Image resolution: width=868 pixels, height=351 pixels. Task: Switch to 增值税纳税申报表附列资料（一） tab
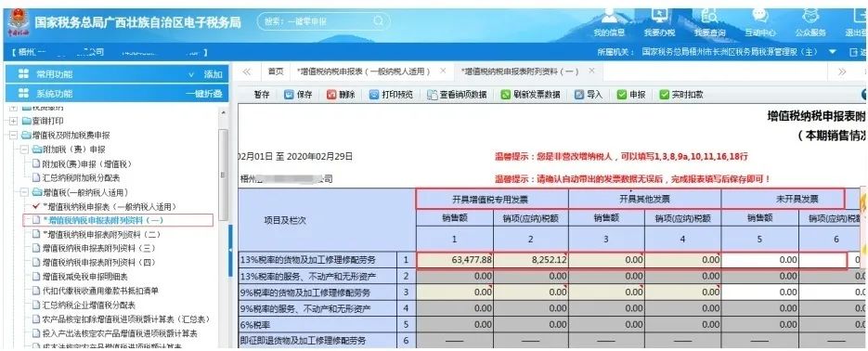pyautogui.click(x=520, y=71)
